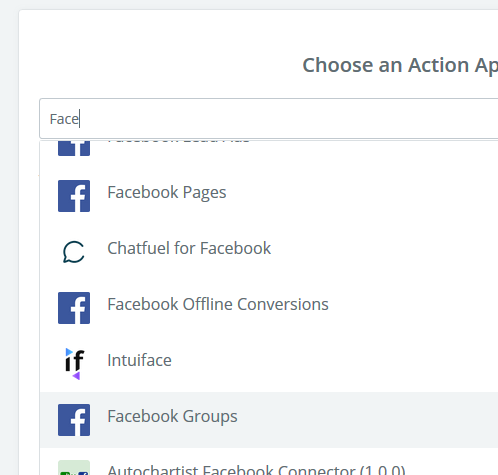Click the empty area of the Chatfuel row
Viewport: 498px width, 475px height.
coord(383,252)
